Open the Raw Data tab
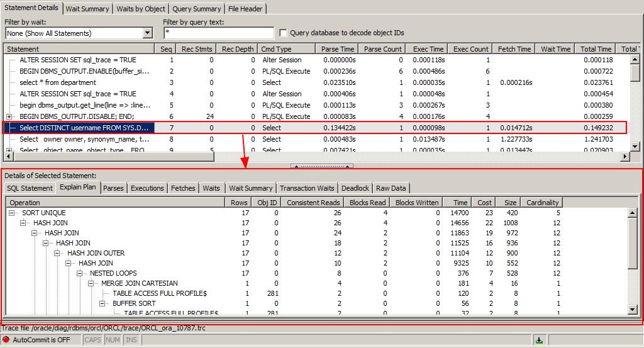Screen dimensions: 644x348 [391, 188]
